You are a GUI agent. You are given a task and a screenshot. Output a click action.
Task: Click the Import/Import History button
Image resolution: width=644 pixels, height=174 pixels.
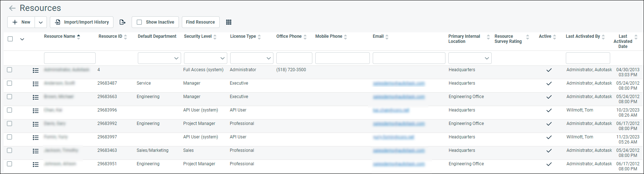(82, 22)
